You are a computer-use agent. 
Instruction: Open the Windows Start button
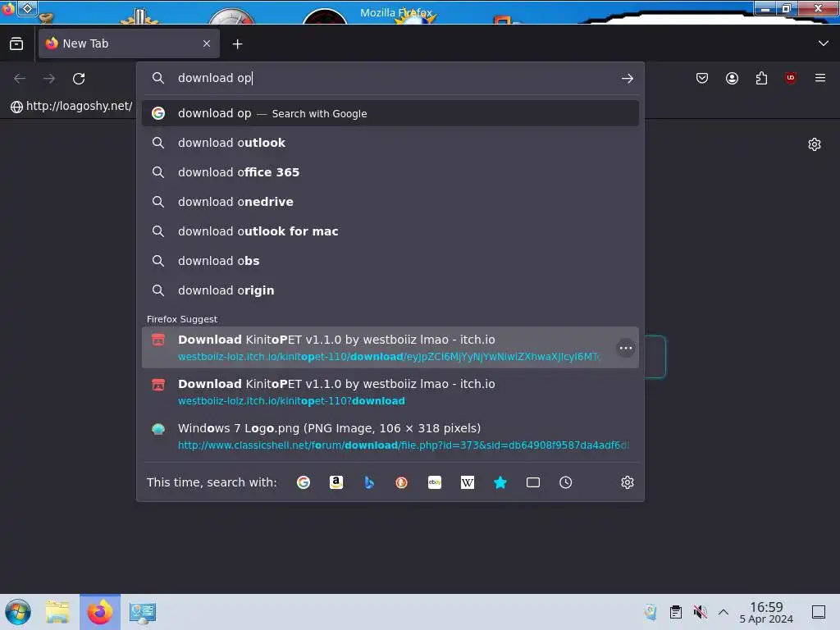pos(18,612)
